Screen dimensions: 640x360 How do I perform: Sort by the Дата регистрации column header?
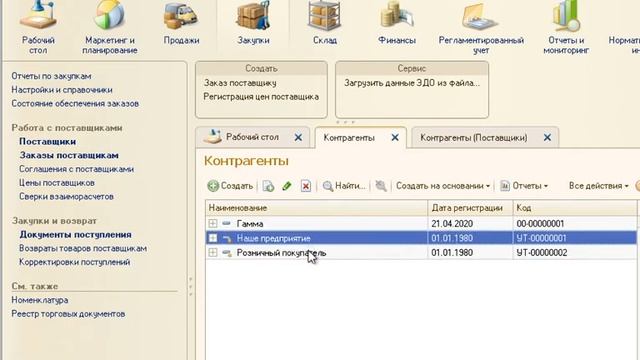click(470, 208)
